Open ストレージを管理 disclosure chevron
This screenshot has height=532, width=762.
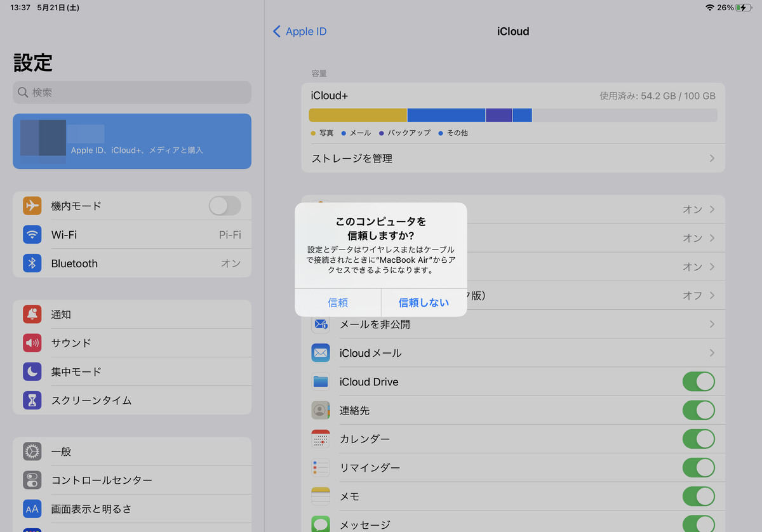point(712,158)
